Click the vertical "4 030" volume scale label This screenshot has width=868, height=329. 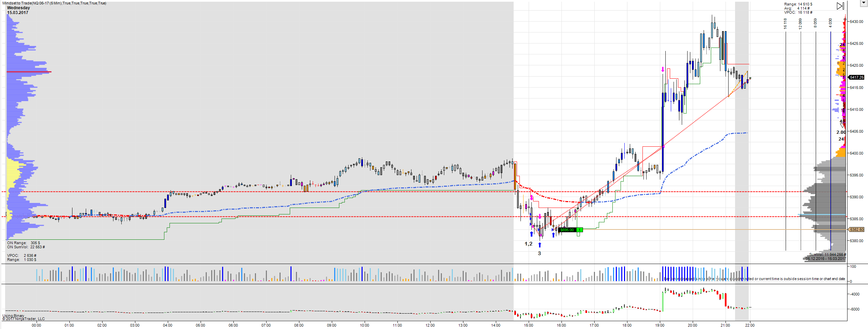click(x=830, y=23)
